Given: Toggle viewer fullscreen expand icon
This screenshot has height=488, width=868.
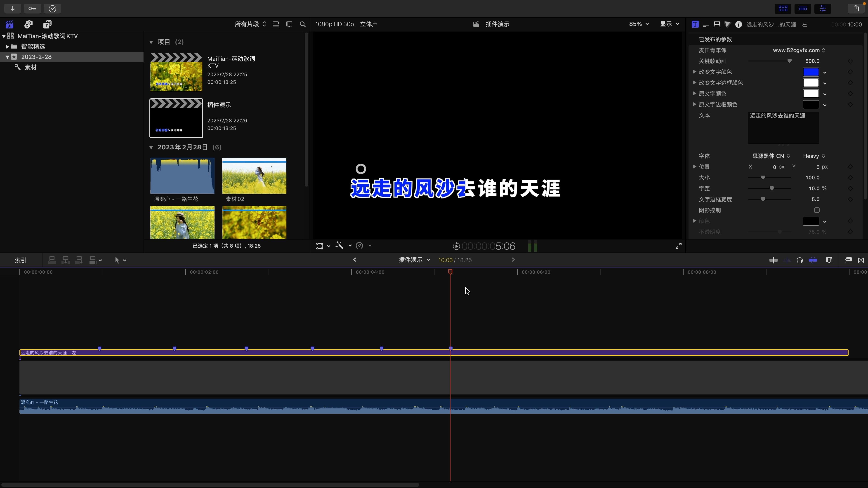Looking at the screenshot, I should click(678, 246).
